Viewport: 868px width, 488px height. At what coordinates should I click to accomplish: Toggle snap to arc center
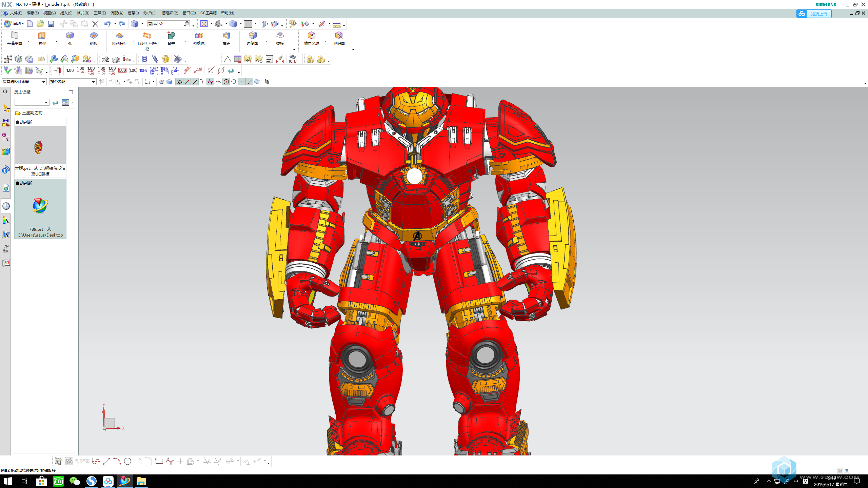(x=226, y=82)
